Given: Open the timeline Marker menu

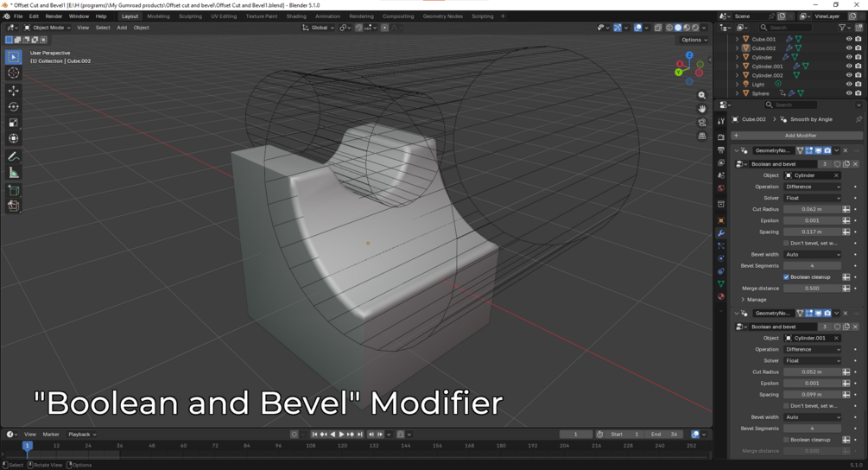Looking at the screenshot, I should 51,435.
